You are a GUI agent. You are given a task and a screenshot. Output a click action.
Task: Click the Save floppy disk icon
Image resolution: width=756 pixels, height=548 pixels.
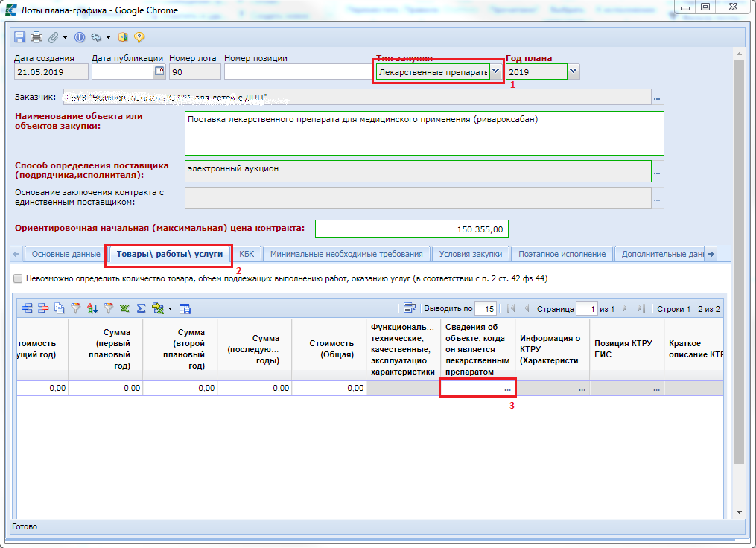coord(19,37)
